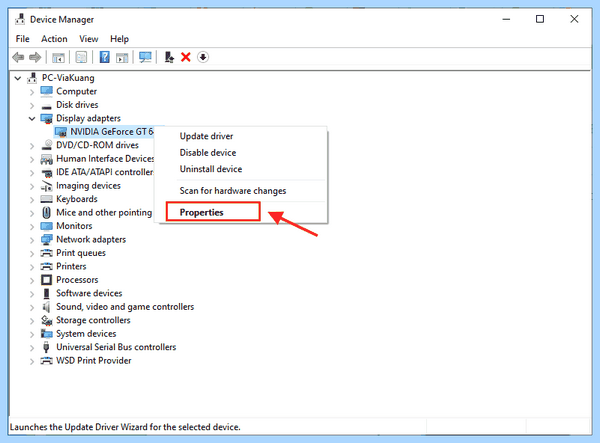Click the Computer category icon
The width and height of the screenshot is (600, 443).
46,91
